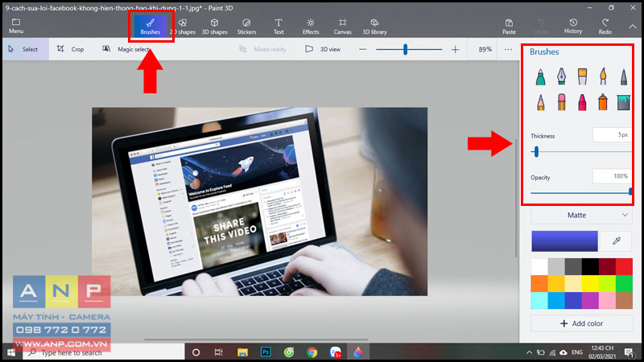644x362 pixels.
Task: Pick the black color swatch
Action: coord(590,267)
